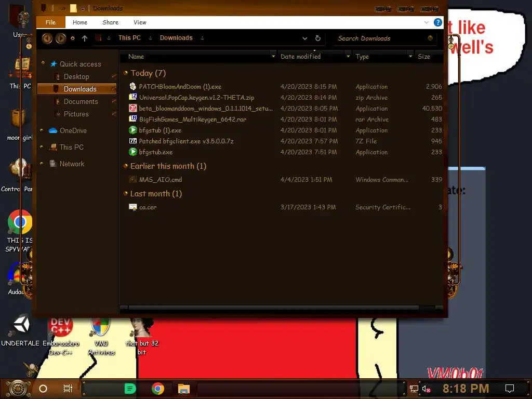
Task: Select the bfgstub (1).exe icon
Action: point(133,130)
